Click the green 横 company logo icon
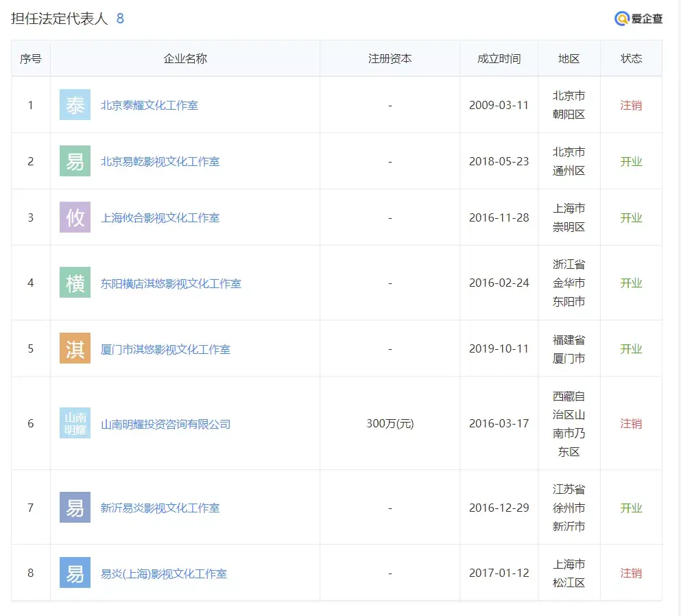Screen dimensions: 681x616 [x=75, y=283]
